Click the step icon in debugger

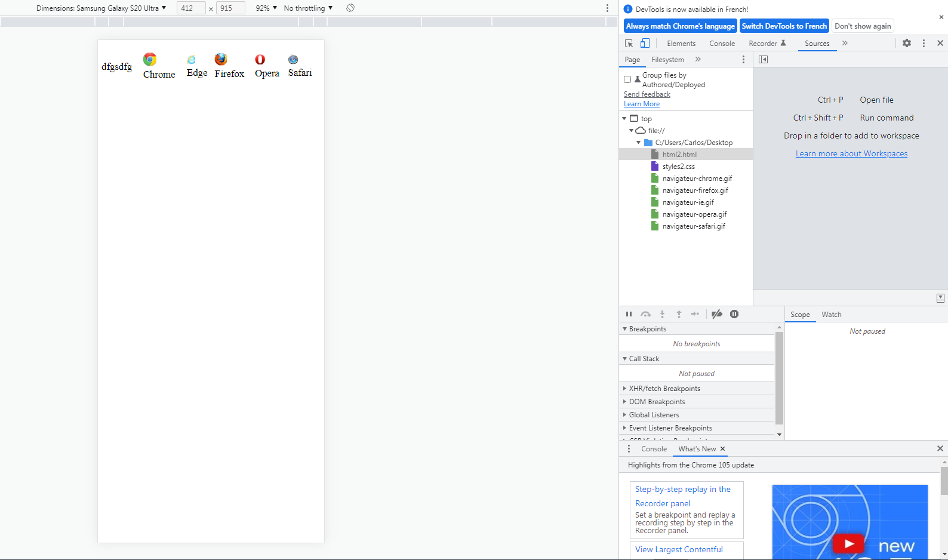tap(695, 314)
